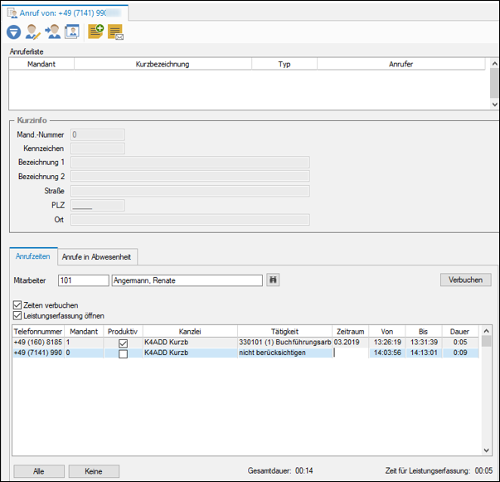
Task: Click the Verbuchen button
Action: point(465,280)
